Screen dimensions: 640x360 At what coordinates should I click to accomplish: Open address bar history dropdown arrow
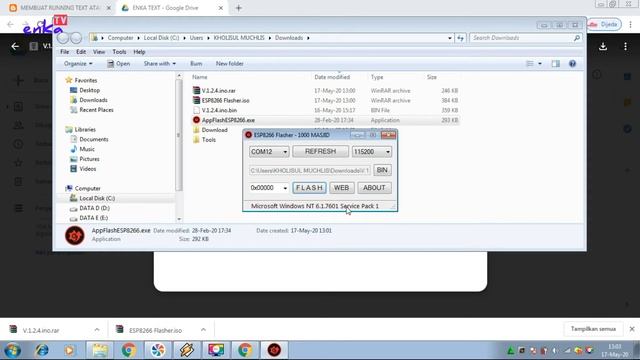click(450, 38)
